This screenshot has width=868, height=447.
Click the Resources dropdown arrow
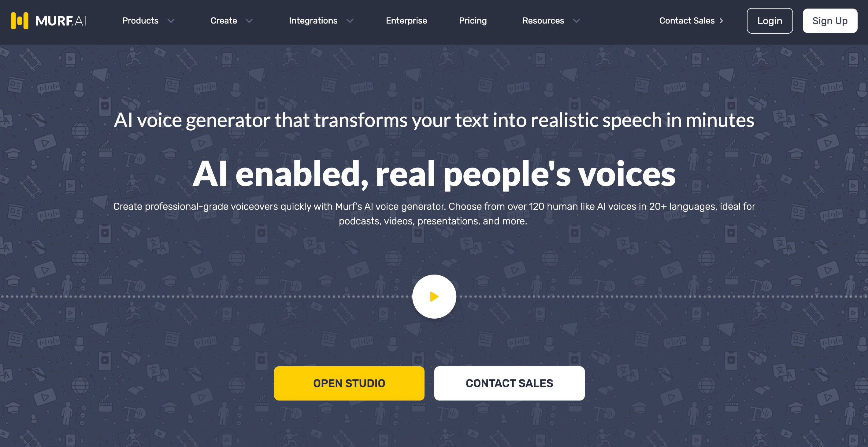click(x=578, y=20)
